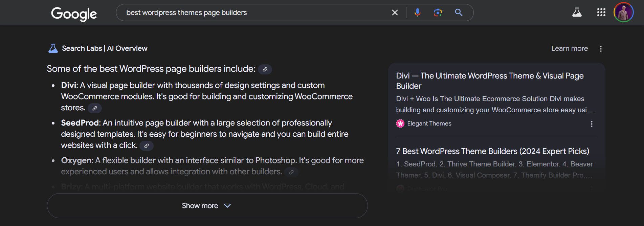Image resolution: width=644 pixels, height=226 pixels.
Task: Click the link chip after the Divi bullet description
Action: click(94, 108)
